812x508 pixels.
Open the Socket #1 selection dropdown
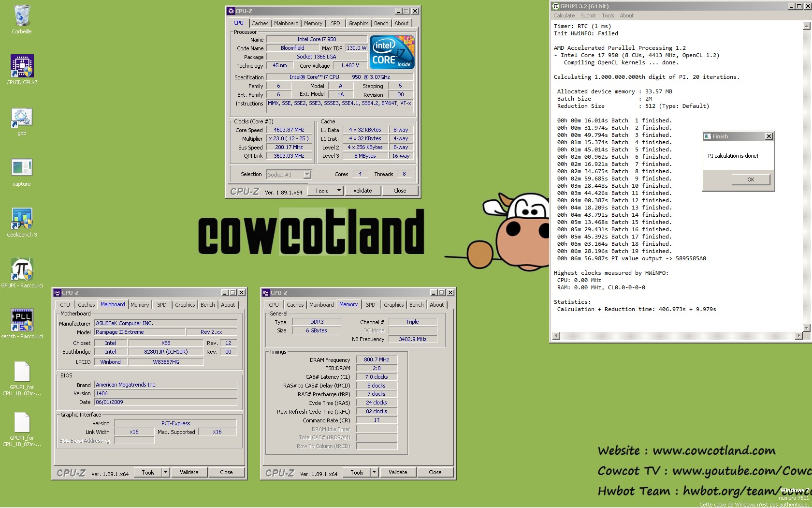307,174
